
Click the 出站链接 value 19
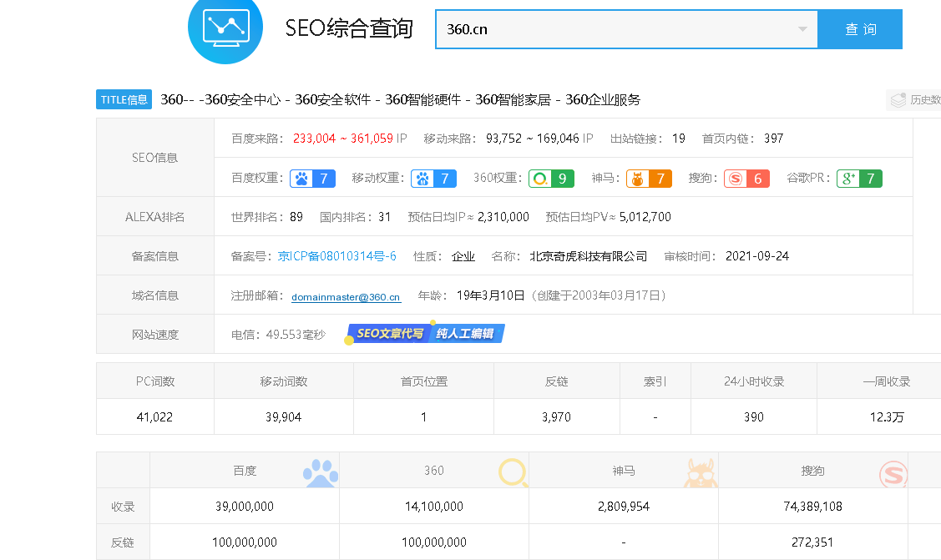coord(679,139)
